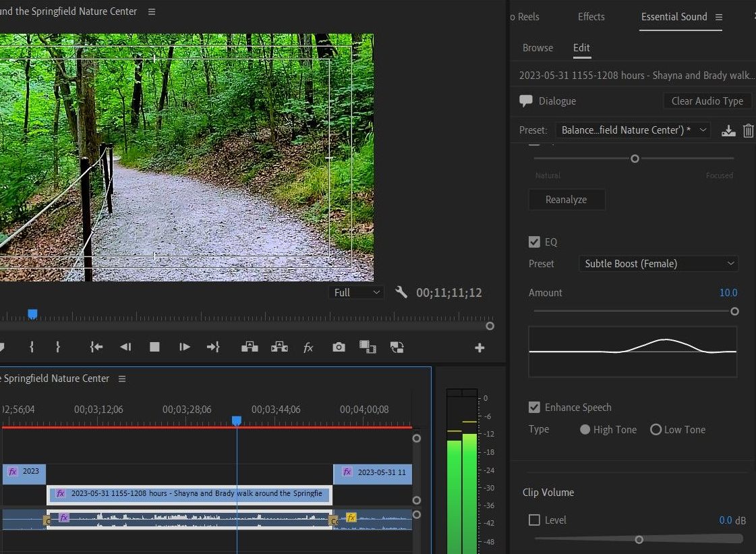Toggle global FX mute button
Image resolution: width=756 pixels, height=554 pixels.
tap(309, 348)
